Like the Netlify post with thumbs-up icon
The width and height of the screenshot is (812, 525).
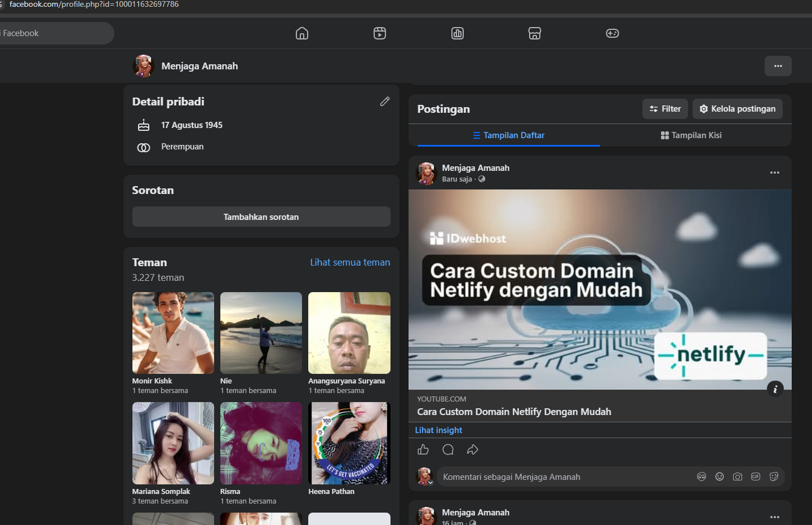coord(423,449)
